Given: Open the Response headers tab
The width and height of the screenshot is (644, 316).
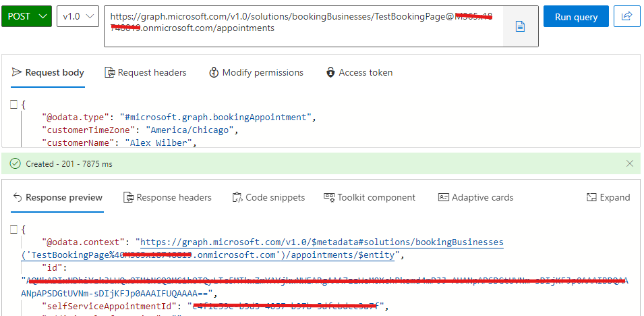Looking at the screenshot, I should pos(167,198).
